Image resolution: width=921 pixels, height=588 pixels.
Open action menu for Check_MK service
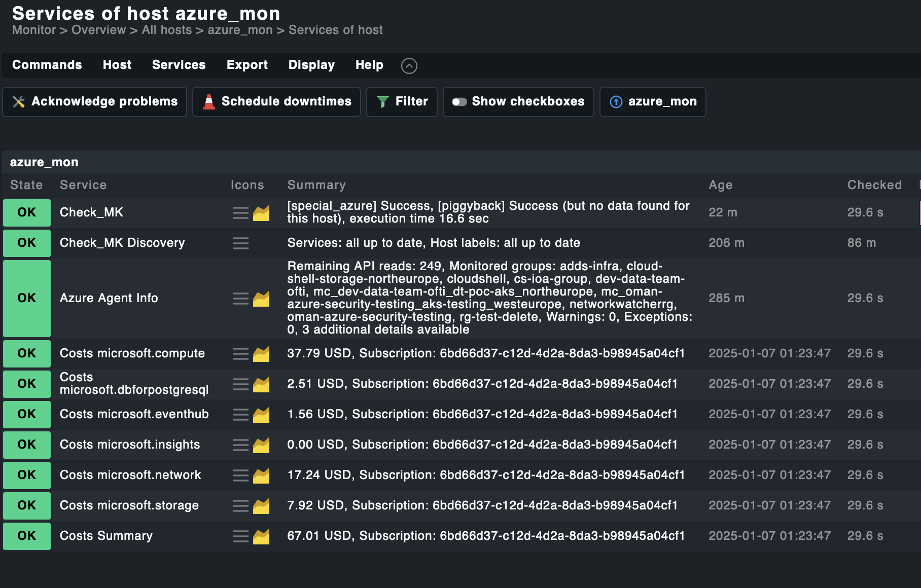240,213
